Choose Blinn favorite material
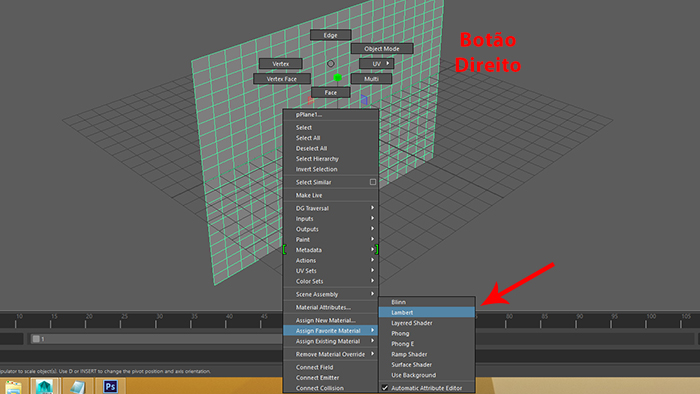This screenshot has height=394, width=700. [x=427, y=302]
